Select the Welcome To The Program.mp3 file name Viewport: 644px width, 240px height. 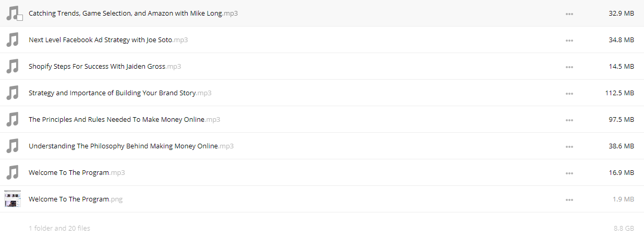77,173
